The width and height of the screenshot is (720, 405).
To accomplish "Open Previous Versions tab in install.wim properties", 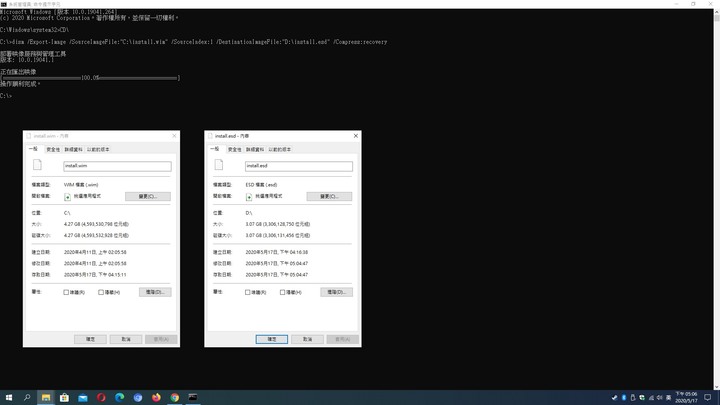I will coord(98,150).
